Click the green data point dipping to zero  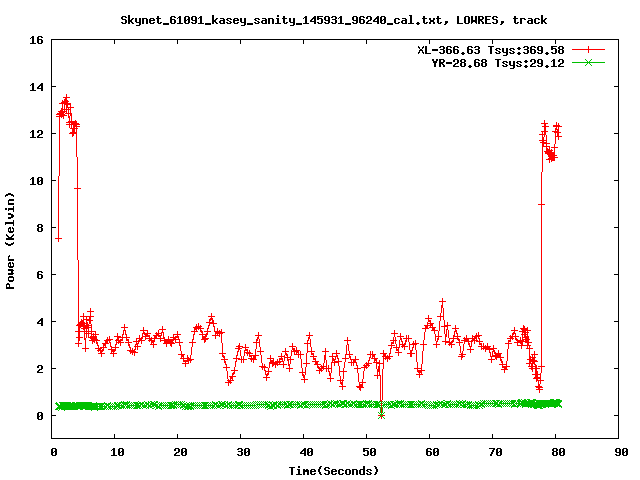coord(381,414)
